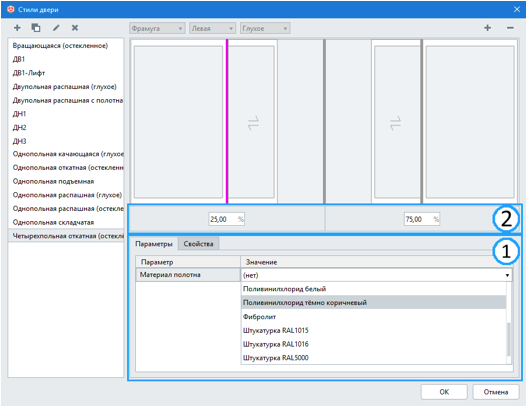Add a section with the top-right plus

pos(487,28)
